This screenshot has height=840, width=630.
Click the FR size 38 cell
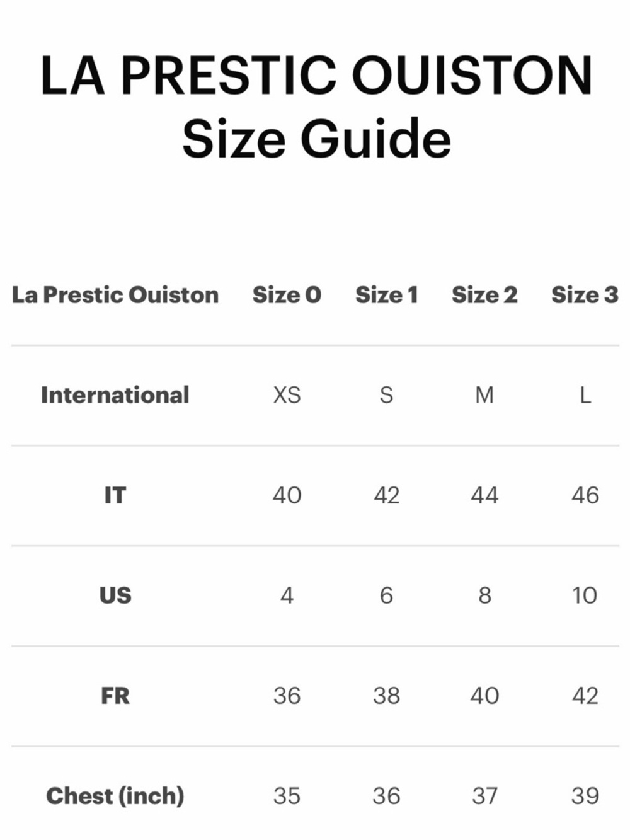pos(387,696)
